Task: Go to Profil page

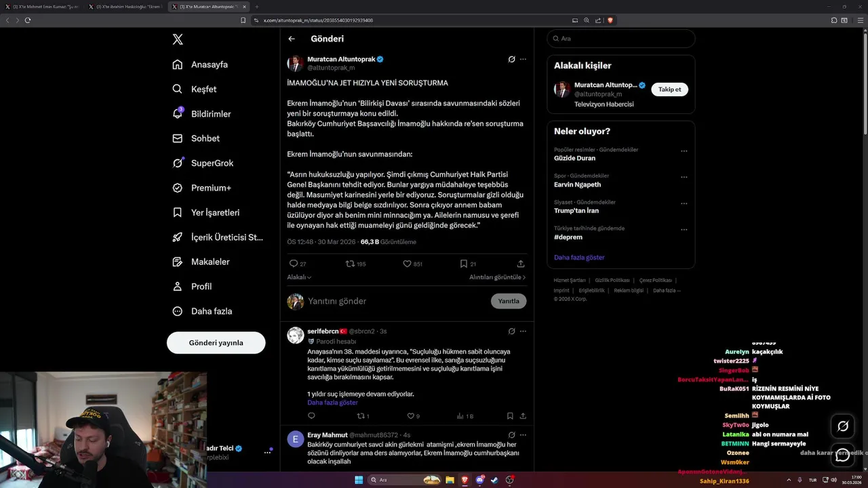Action: pyautogui.click(x=192, y=286)
